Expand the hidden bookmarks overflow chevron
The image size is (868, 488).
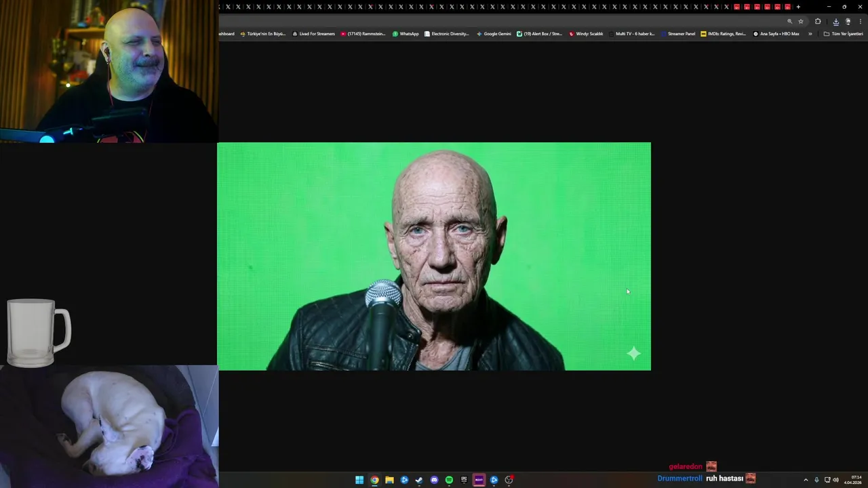810,34
